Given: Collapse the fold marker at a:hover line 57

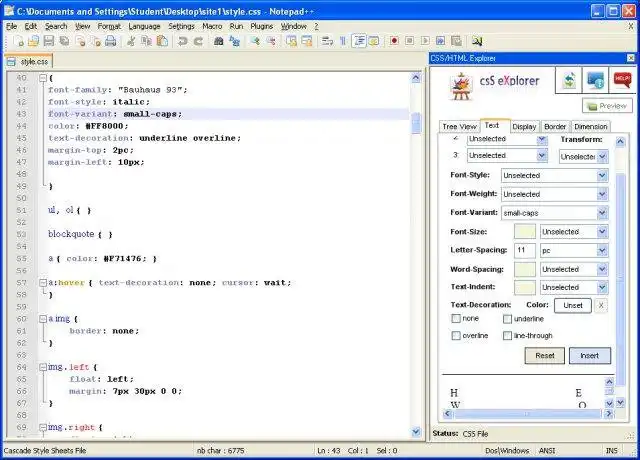Looking at the screenshot, I should coord(43,282).
